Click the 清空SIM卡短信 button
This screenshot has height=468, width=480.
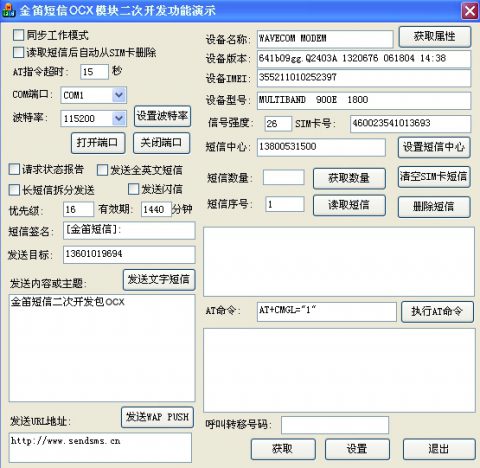click(434, 177)
